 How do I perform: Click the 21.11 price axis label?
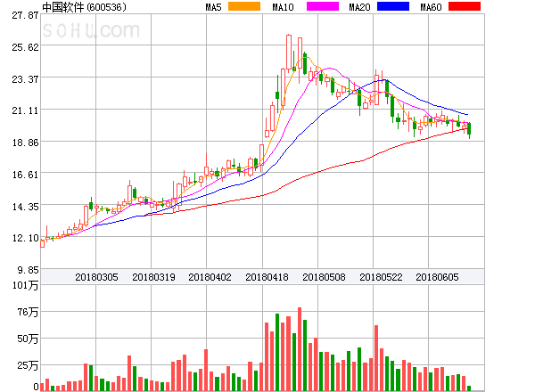[x=25, y=110]
